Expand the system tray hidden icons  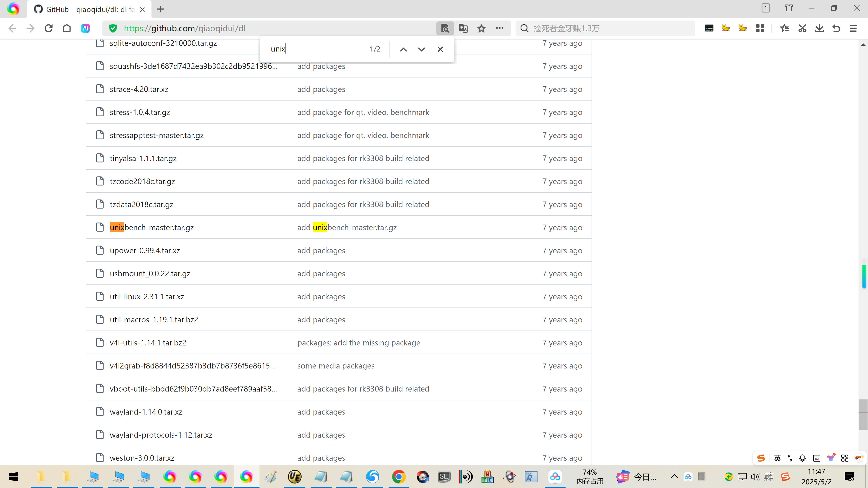click(674, 476)
